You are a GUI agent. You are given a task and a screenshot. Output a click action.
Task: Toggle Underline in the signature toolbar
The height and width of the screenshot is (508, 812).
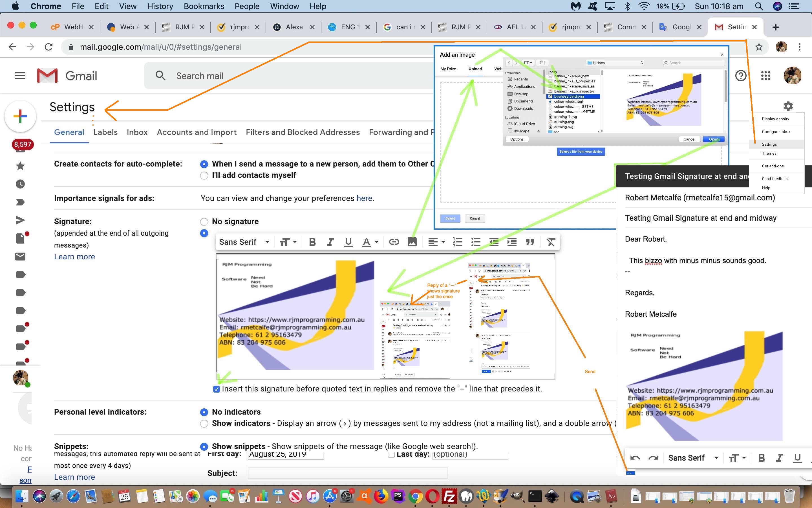pyautogui.click(x=348, y=242)
